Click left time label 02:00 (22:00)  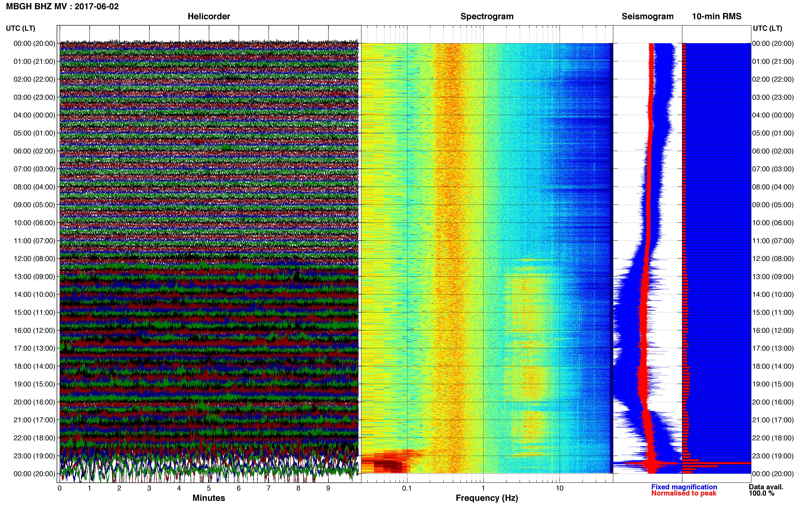pos(34,79)
